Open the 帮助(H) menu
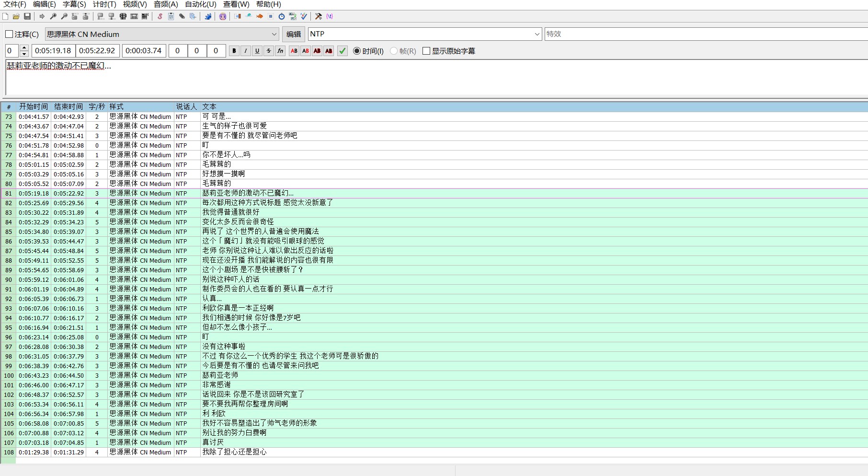The image size is (868, 476). pos(268,4)
